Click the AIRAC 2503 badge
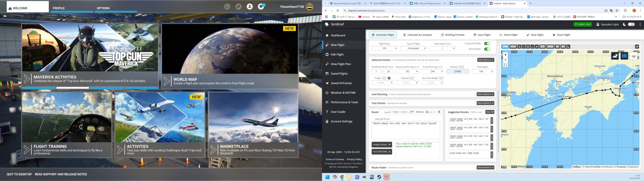Viewport: 644px width, 181px height. 583,24
